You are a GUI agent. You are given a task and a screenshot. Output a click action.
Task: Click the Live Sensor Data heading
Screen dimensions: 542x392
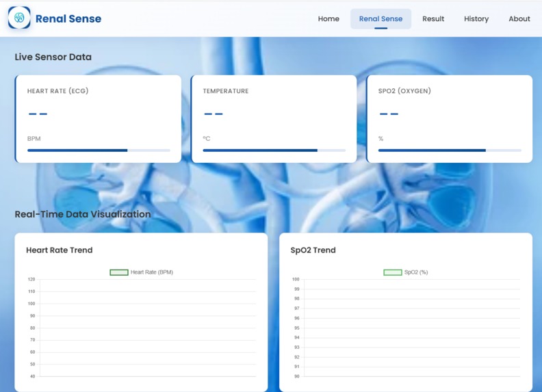pos(53,57)
